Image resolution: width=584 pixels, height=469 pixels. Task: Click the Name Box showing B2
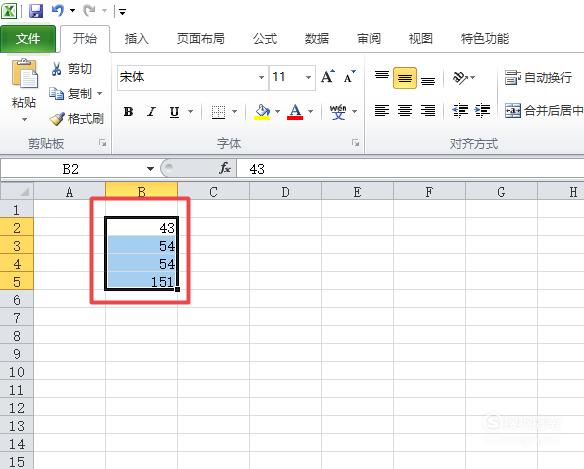[71, 169]
